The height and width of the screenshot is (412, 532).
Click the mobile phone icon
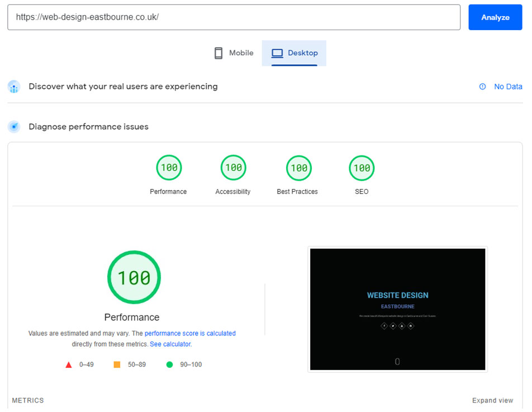[218, 53]
